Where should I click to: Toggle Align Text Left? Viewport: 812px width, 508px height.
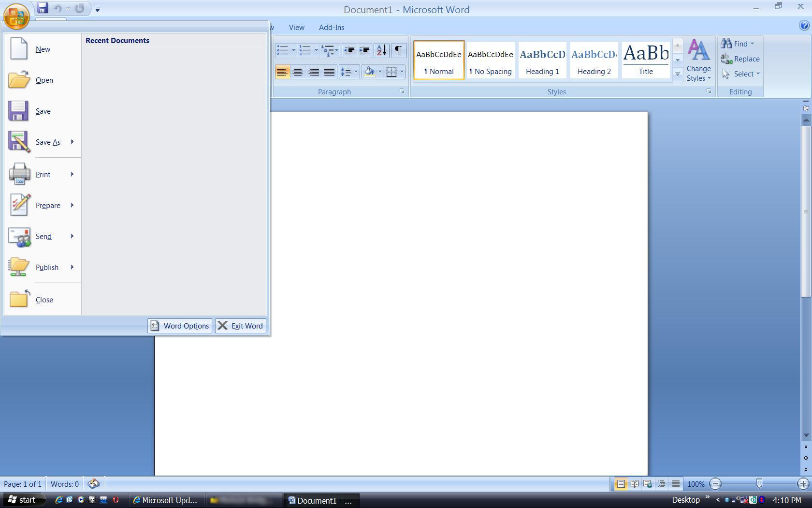coord(282,72)
